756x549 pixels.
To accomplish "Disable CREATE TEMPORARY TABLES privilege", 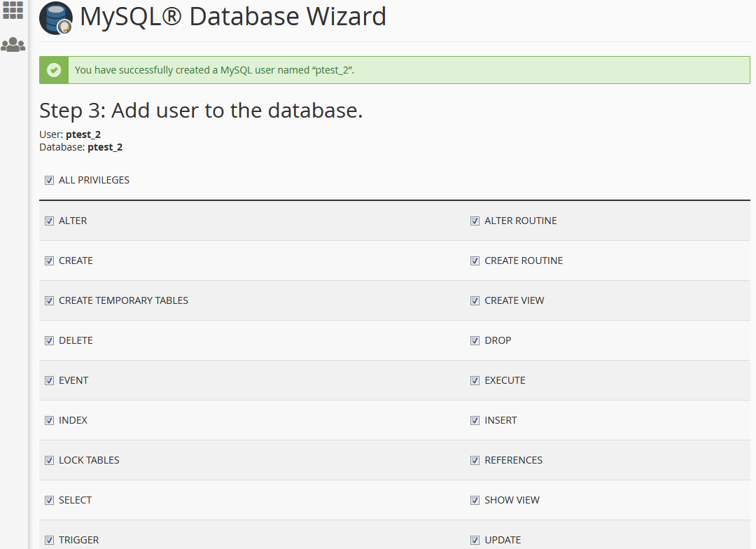I will coord(49,301).
